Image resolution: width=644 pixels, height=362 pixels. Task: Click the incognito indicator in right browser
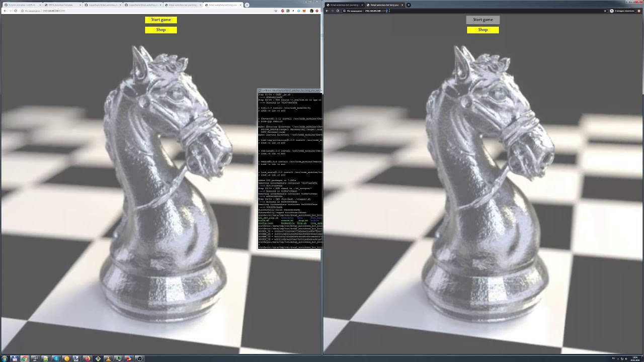point(623,11)
